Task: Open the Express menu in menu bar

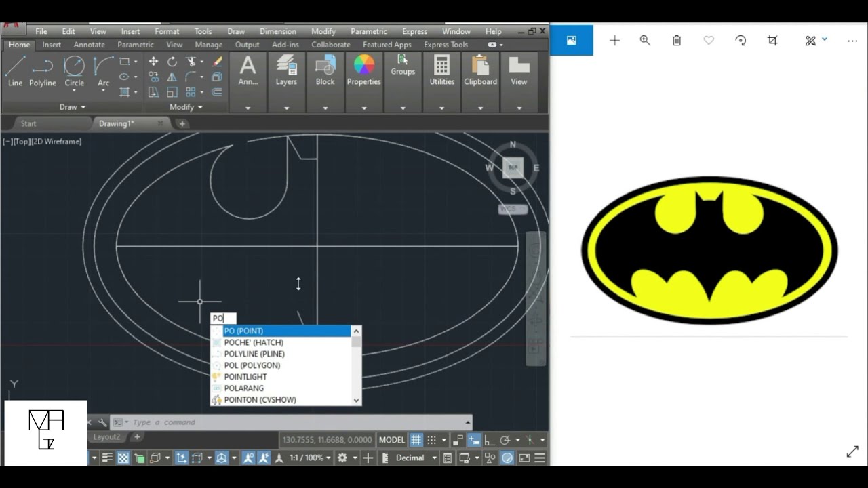Action: pos(414,31)
